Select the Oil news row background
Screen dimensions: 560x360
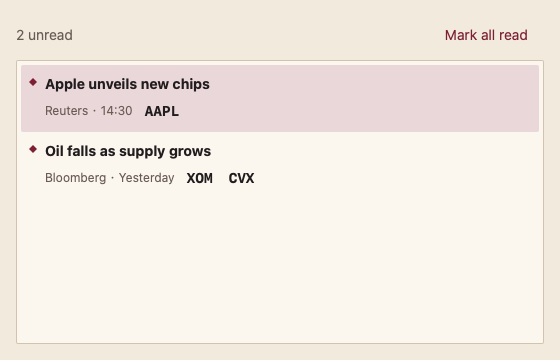pyautogui.click(x=280, y=165)
